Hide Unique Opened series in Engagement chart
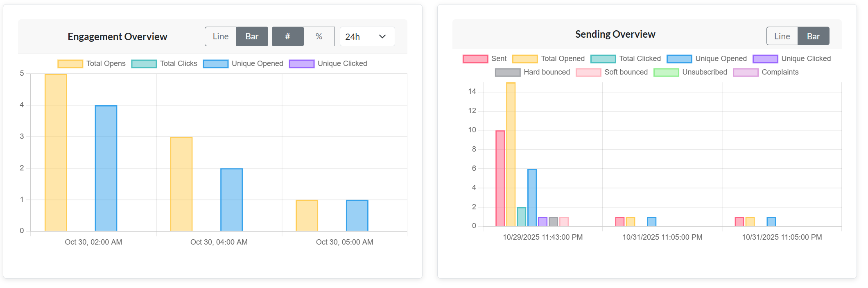The image size is (868, 288). point(243,63)
